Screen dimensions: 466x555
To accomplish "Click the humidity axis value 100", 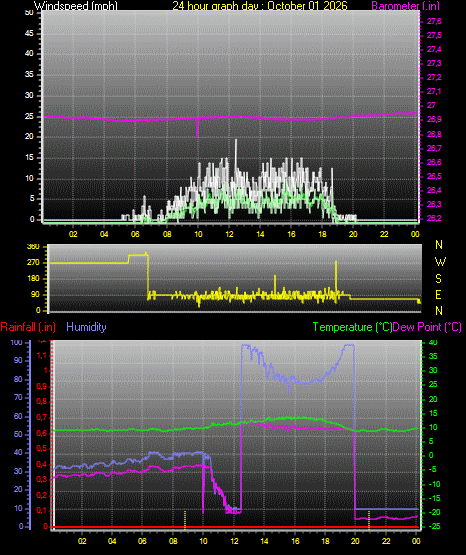I will (17, 342).
